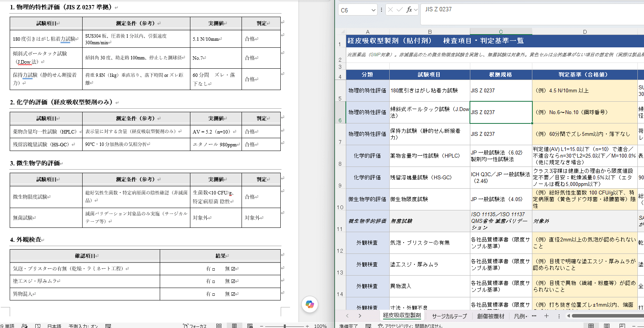Viewport: 644px width, 328px height.
Task: Open Word Focus mode (フォーカス)
Action: (195, 326)
